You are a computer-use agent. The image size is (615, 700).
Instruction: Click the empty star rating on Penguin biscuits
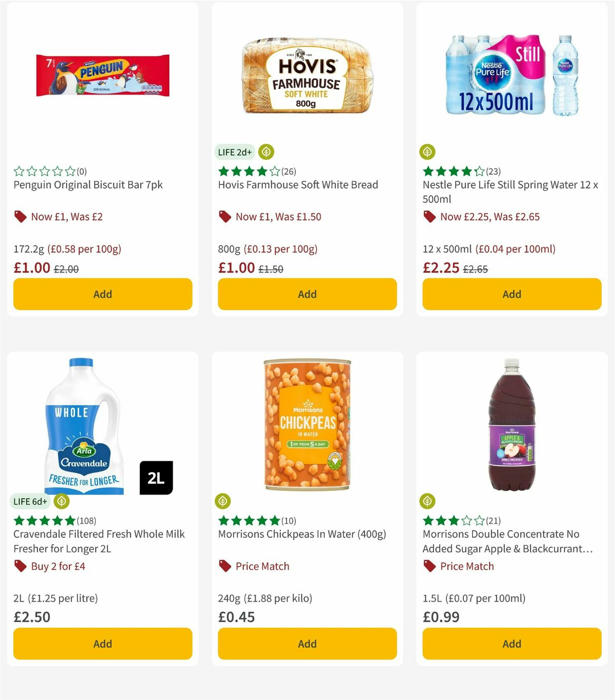tap(44, 171)
